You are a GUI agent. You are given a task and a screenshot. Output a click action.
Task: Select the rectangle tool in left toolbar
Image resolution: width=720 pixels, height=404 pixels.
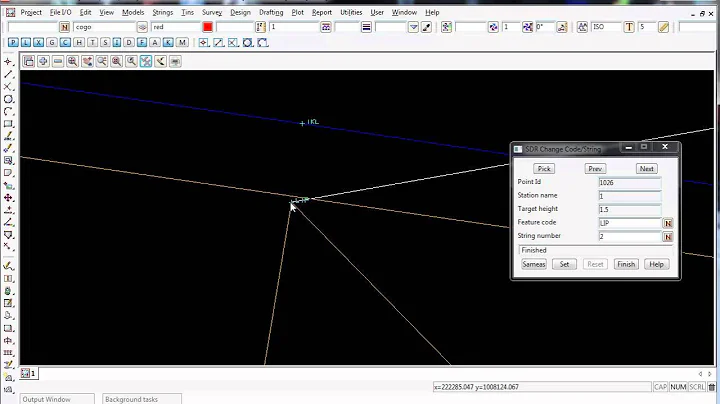click(x=8, y=124)
